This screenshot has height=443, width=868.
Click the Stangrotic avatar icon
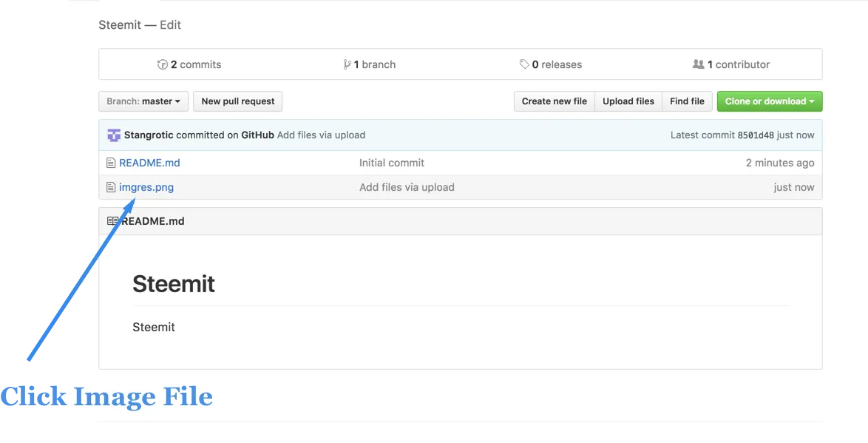click(x=114, y=135)
